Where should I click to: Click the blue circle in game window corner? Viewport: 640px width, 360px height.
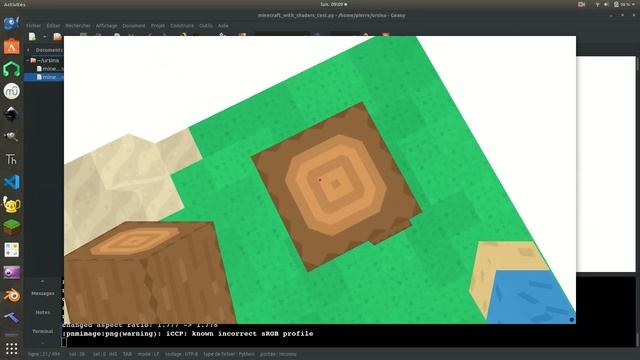tap(571, 320)
